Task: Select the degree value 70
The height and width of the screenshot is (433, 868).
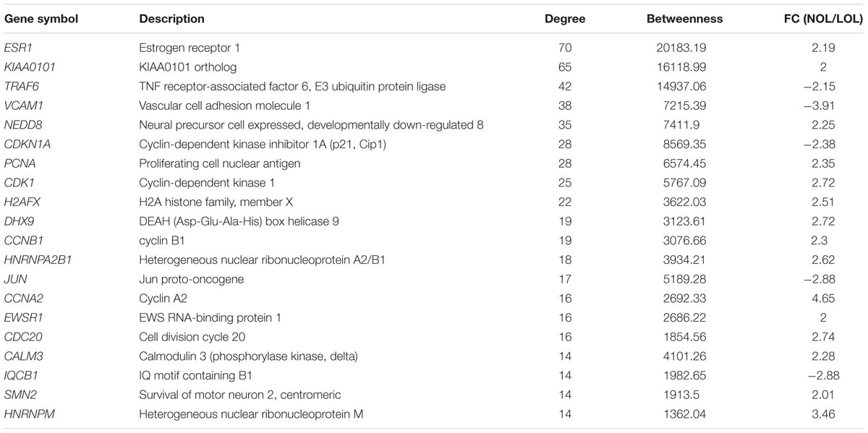Action: pyautogui.click(x=565, y=48)
